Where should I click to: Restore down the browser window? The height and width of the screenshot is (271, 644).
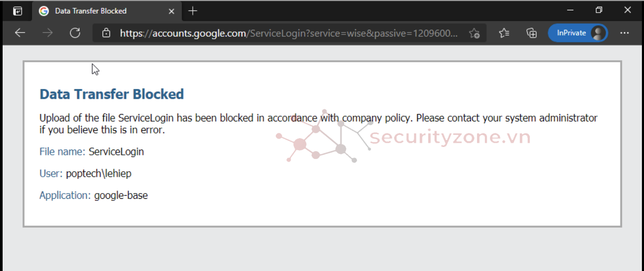click(x=599, y=10)
